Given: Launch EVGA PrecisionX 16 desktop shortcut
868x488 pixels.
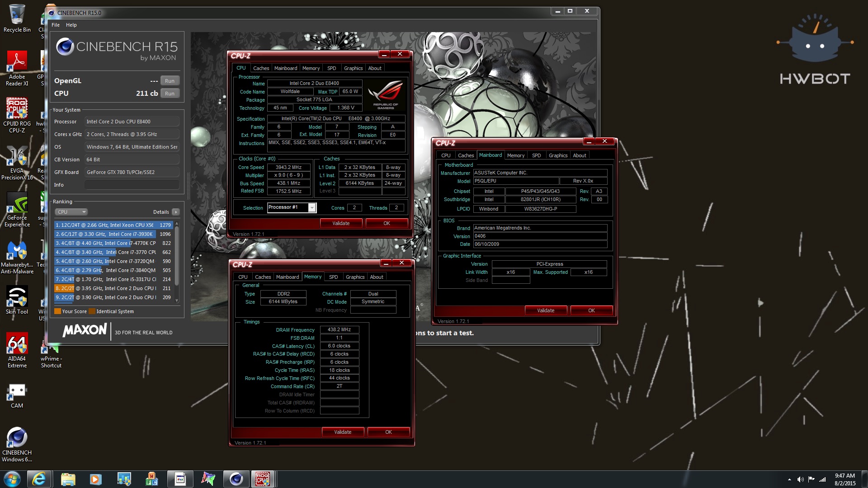Looking at the screenshot, I should point(17,163).
